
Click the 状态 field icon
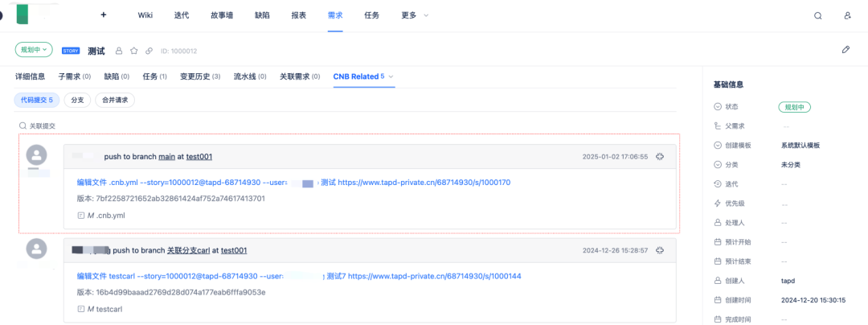tap(718, 106)
